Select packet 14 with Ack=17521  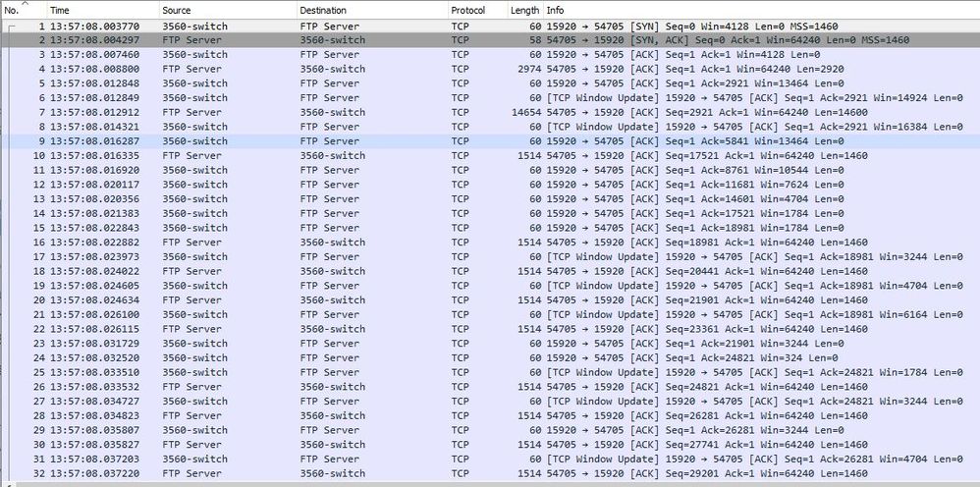(491, 213)
